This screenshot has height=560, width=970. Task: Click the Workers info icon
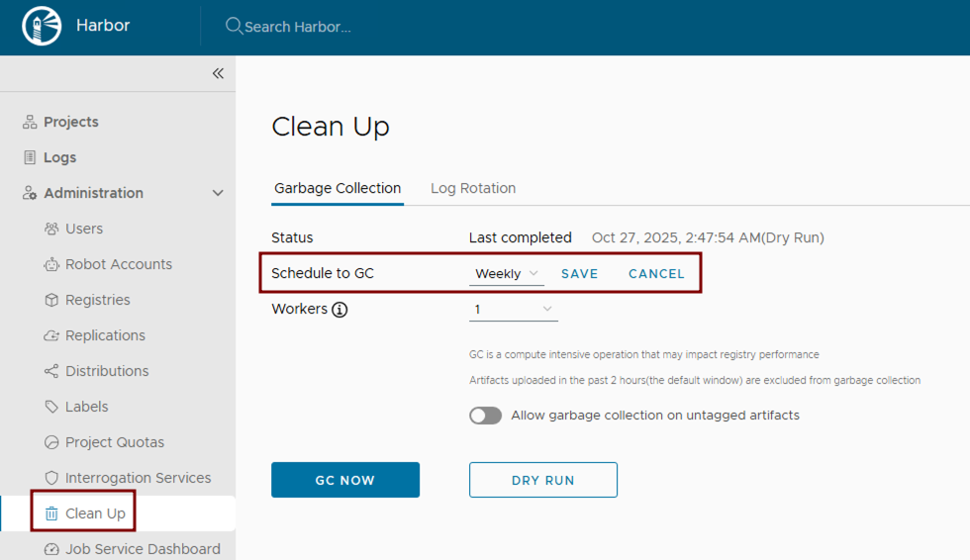339,310
